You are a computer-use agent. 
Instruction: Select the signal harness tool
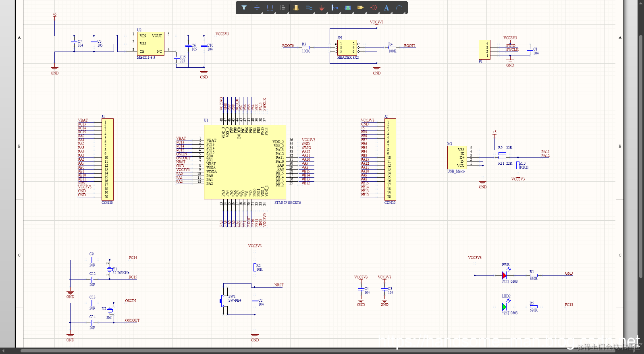[335, 8]
